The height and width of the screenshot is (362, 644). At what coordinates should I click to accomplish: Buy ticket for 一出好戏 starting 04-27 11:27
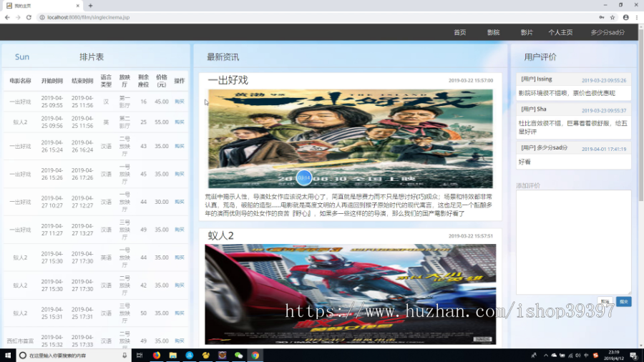[180, 230]
